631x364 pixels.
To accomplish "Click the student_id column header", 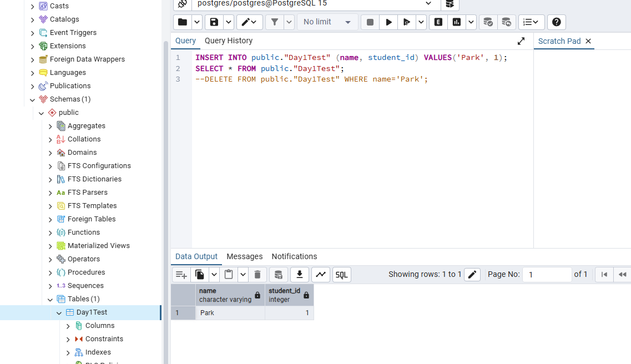I will pyautogui.click(x=289, y=295).
